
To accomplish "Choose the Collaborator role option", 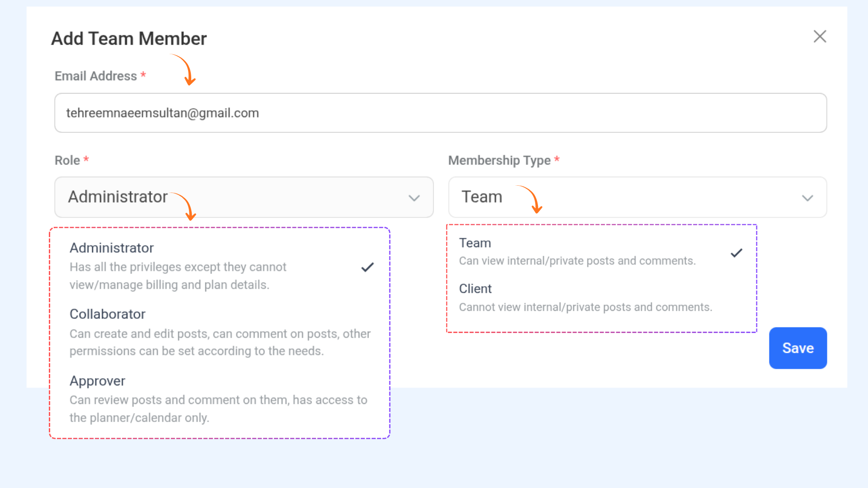I will [x=108, y=314].
